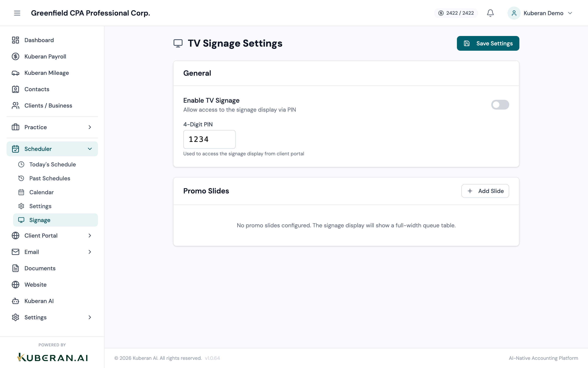Image resolution: width=588 pixels, height=368 pixels.
Task: Open Kuberan Payroll from sidebar
Action: coord(52,56)
